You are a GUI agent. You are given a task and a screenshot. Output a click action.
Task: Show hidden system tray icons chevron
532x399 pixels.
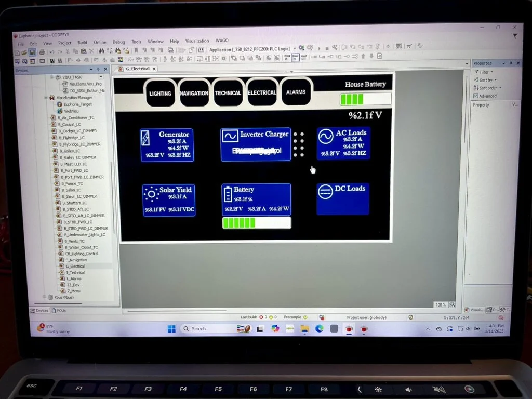428,329
